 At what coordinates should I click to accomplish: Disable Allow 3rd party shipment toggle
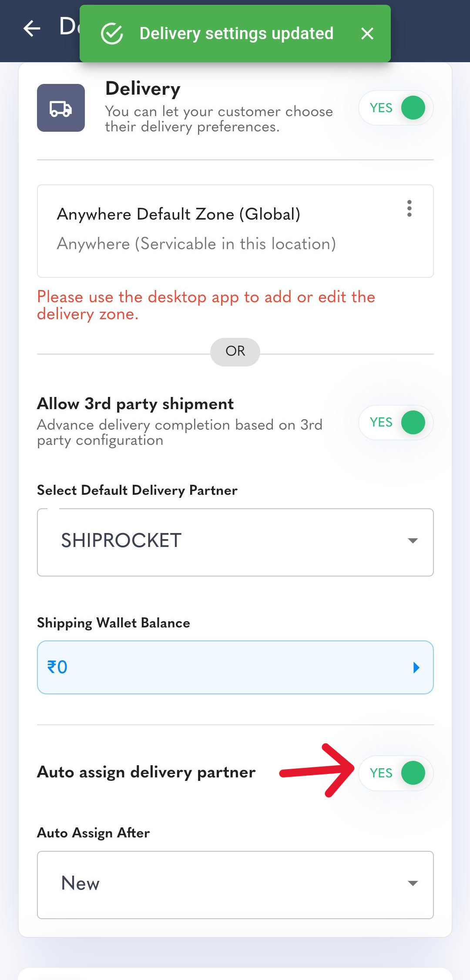click(396, 422)
